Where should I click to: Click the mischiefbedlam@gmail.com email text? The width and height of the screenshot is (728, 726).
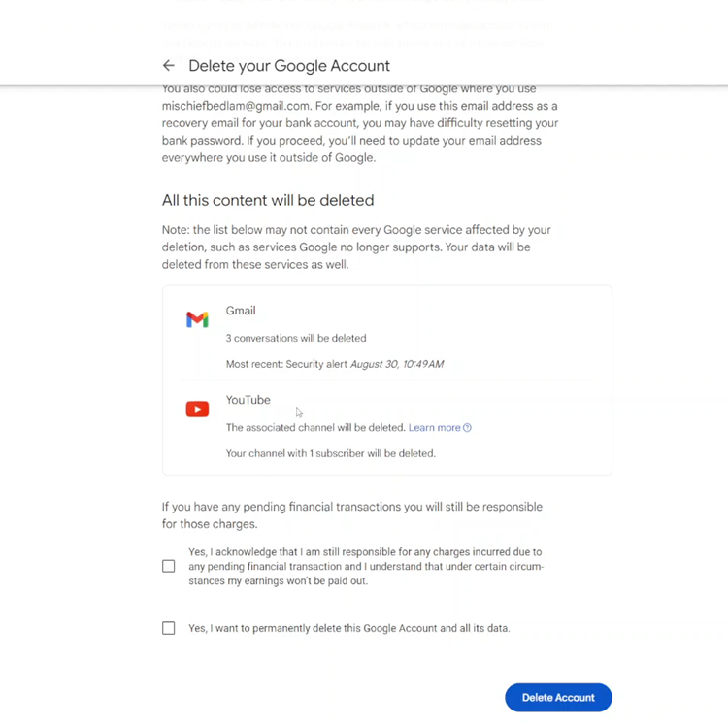[x=236, y=107]
